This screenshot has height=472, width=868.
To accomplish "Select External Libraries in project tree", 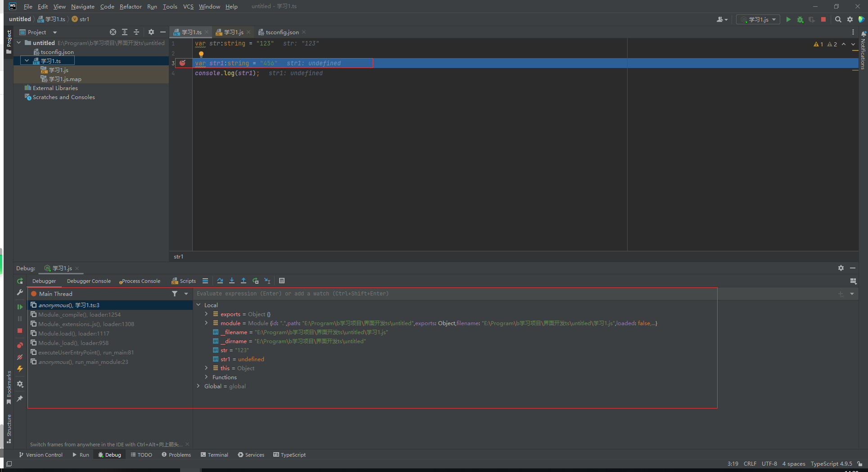I will [x=55, y=88].
